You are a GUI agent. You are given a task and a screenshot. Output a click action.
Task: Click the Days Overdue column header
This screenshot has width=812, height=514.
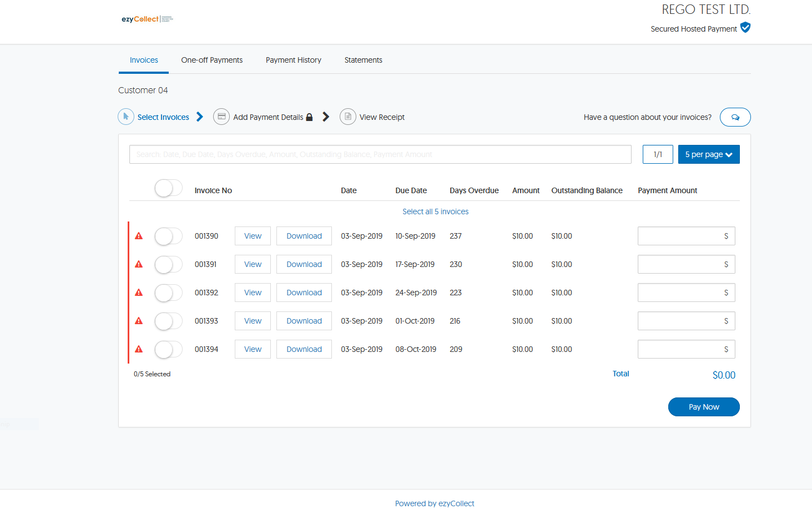coord(474,190)
